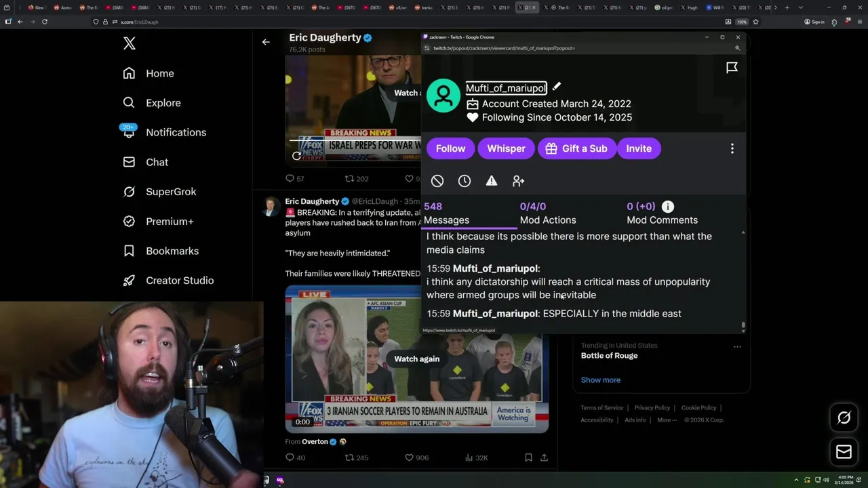
Task: Click the add-user arrow icon on viewer card
Action: tap(519, 181)
